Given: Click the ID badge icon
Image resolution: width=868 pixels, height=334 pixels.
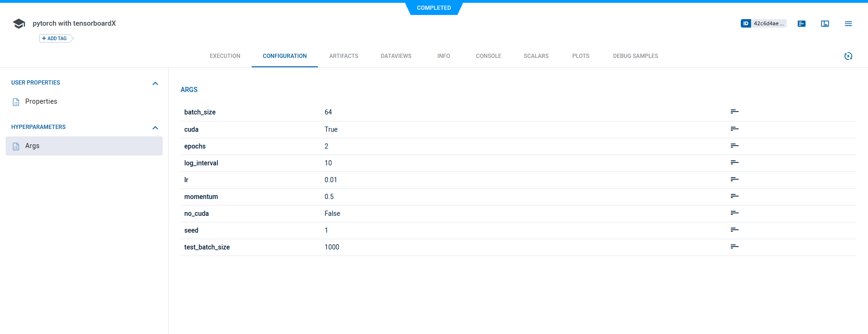Looking at the screenshot, I should [746, 23].
